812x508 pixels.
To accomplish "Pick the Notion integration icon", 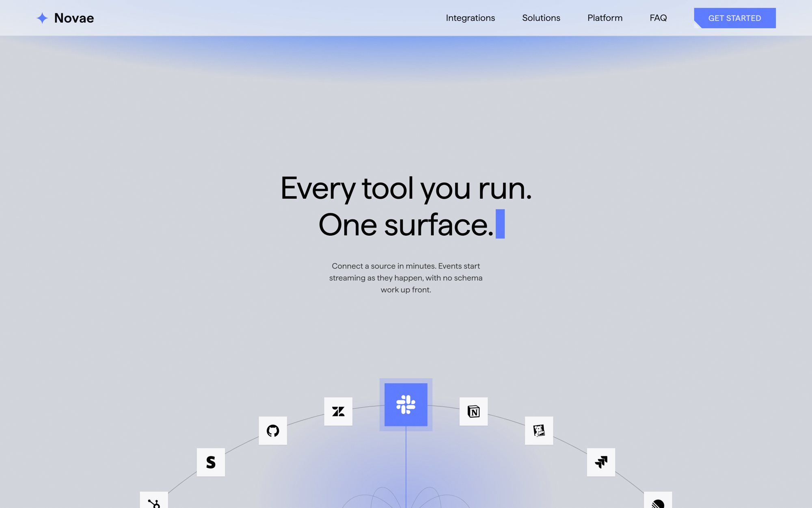I will click(x=473, y=411).
